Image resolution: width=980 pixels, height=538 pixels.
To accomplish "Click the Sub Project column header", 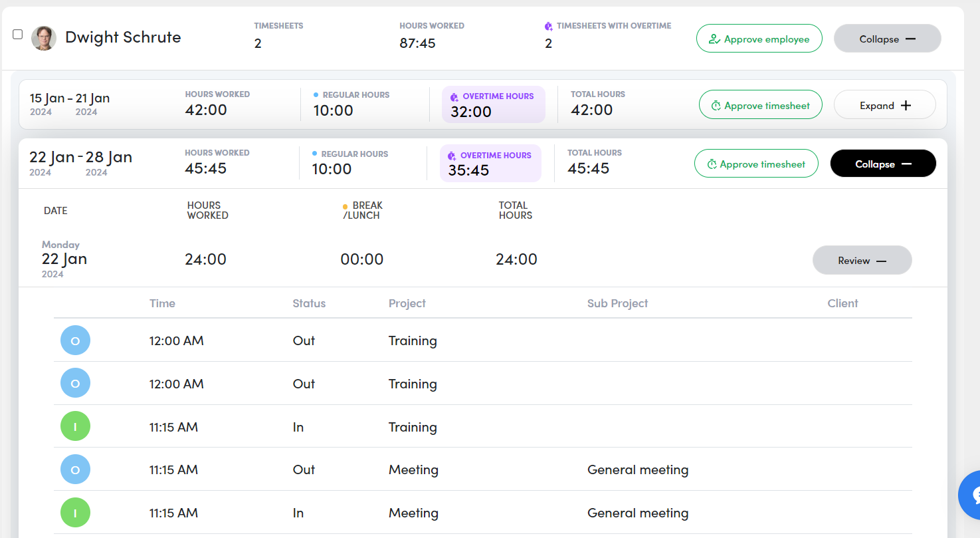I will click(x=617, y=303).
